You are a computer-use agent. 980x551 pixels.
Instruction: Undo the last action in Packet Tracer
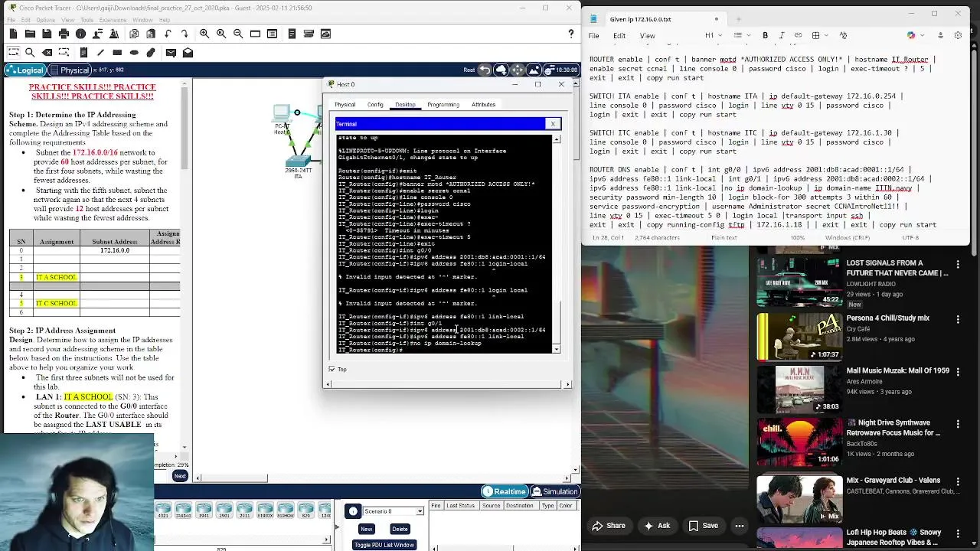(168, 34)
